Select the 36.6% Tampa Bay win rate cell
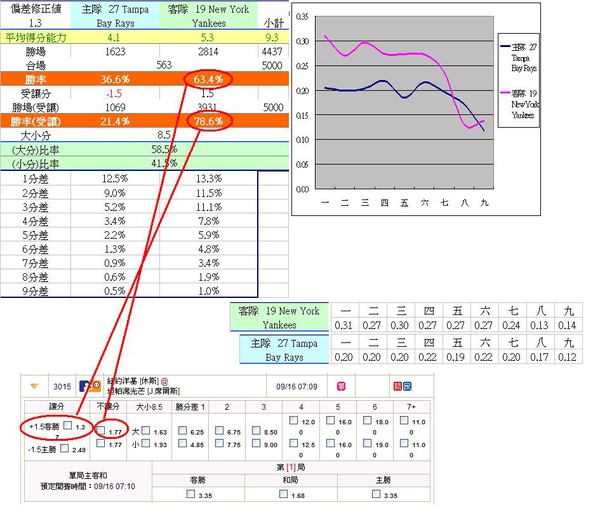Image resolution: width=600 pixels, height=505 pixels. [x=115, y=79]
